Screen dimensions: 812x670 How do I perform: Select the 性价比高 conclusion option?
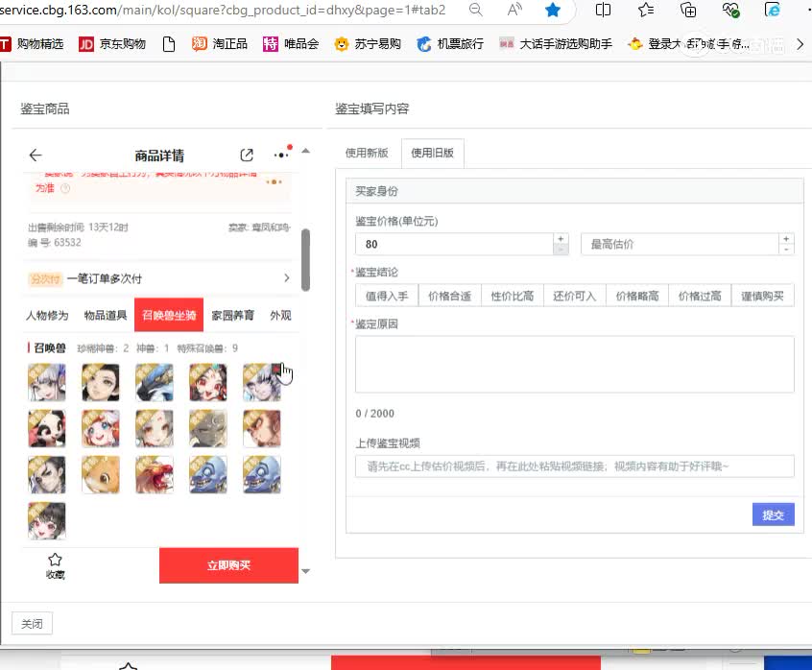click(513, 296)
